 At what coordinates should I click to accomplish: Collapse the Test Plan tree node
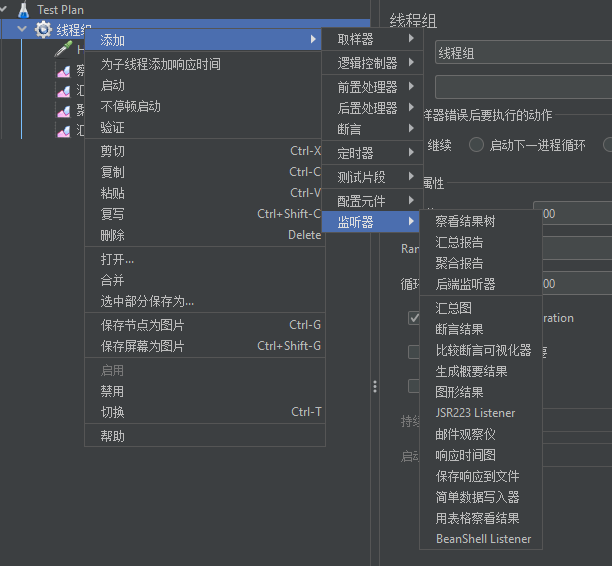[7, 9]
